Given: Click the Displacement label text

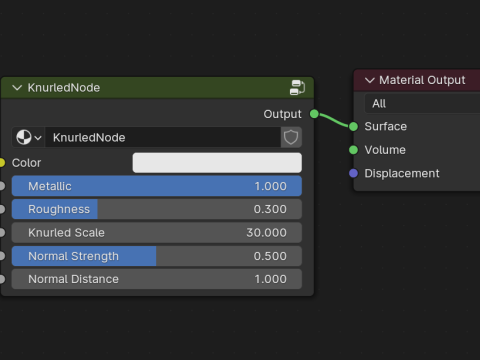Looking at the screenshot, I should coord(402,173).
